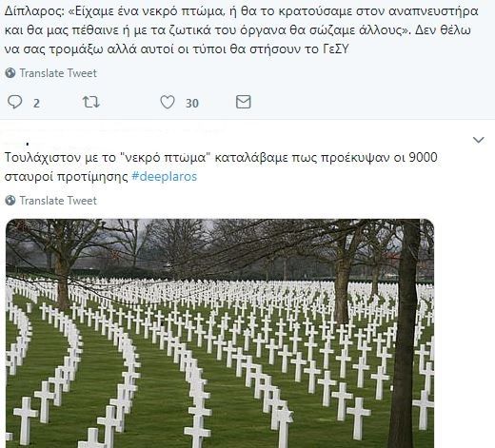
Task: Click the words 'σταυροί προτίμησης'
Action: coord(66,176)
